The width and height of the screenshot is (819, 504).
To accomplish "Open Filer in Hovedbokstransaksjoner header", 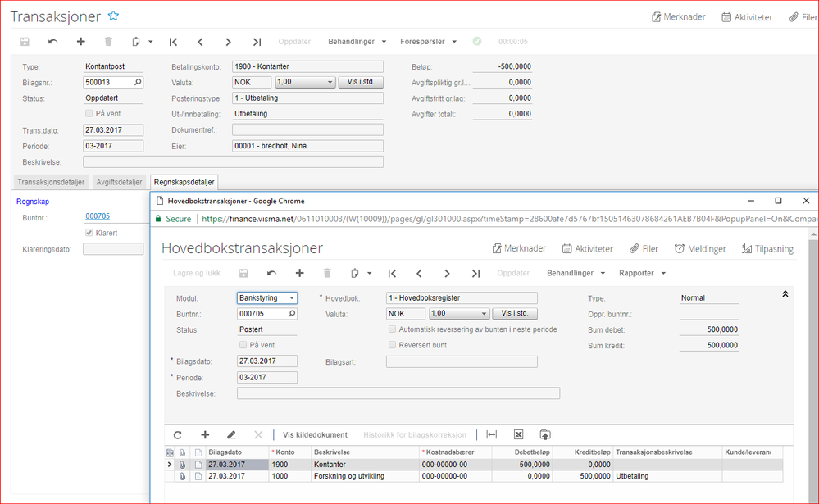I will 644,248.
